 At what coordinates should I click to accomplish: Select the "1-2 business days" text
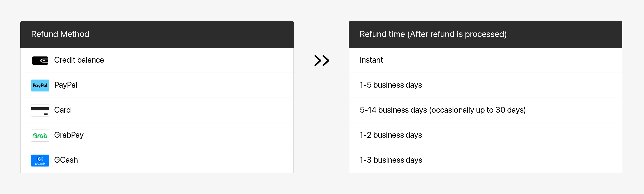[x=391, y=135]
